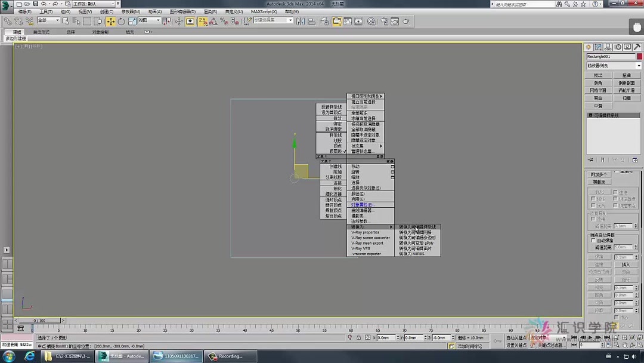Enable the 自动焊接 checkbox
This screenshot has height=363, width=644.
point(592,241)
